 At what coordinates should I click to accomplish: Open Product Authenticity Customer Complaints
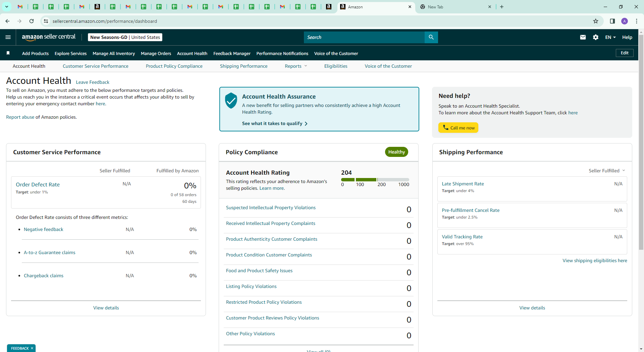(272, 239)
